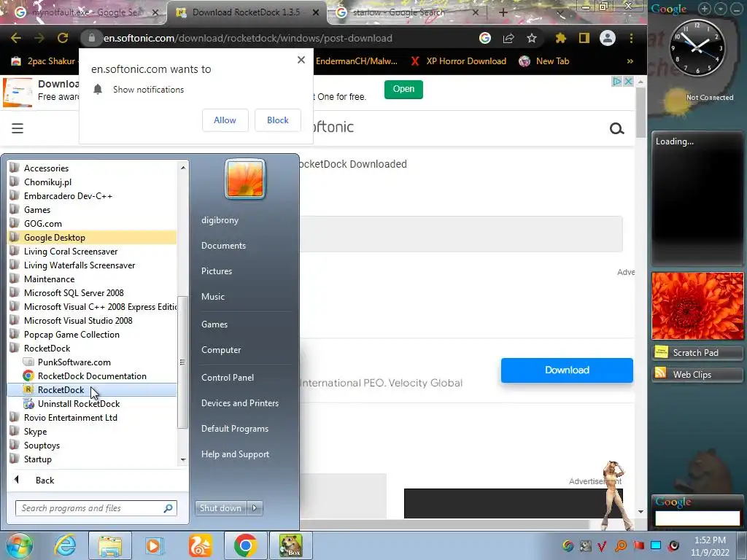Collapse the RocketDock folder

pyautogui.click(x=93, y=349)
